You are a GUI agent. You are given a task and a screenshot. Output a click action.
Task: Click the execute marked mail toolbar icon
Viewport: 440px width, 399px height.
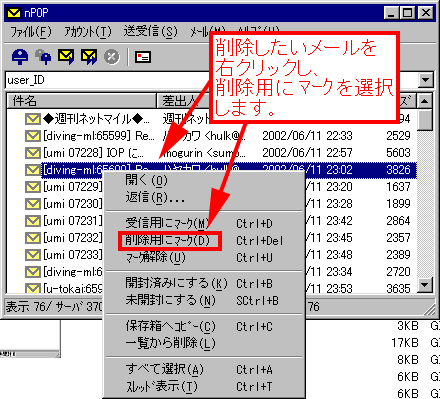pos(66,57)
